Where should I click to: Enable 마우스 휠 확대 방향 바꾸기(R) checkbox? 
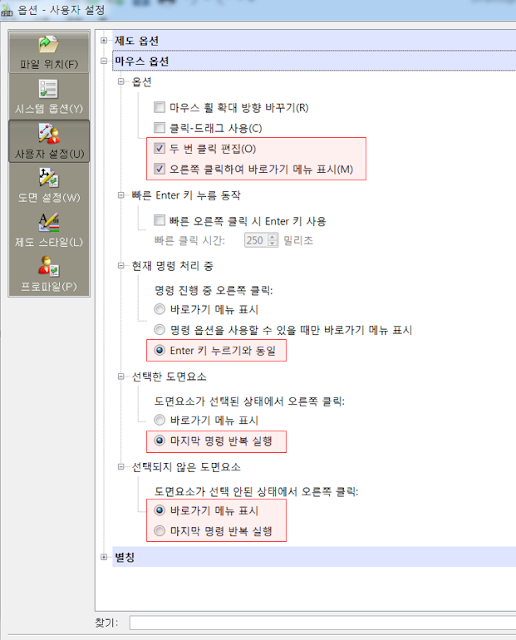(159, 107)
